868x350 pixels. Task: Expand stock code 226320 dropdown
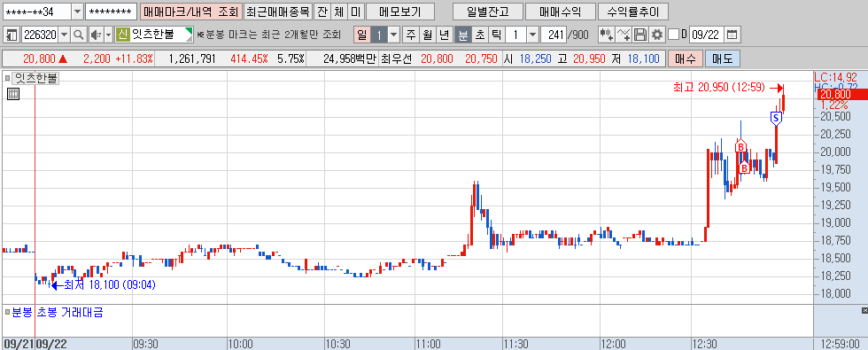click(64, 35)
